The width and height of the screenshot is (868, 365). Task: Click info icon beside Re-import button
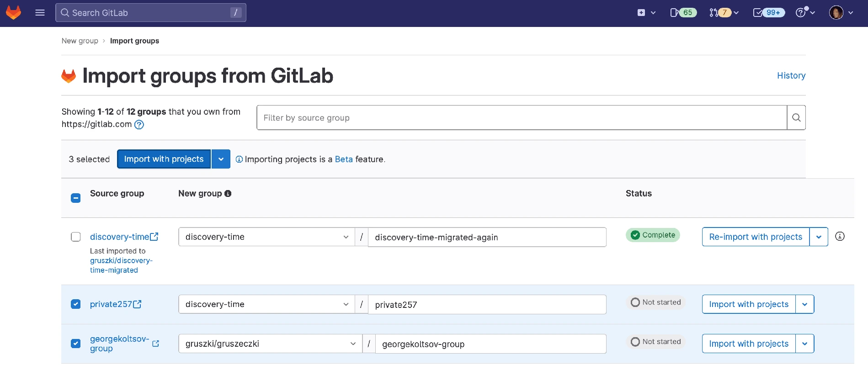[x=840, y=236]
